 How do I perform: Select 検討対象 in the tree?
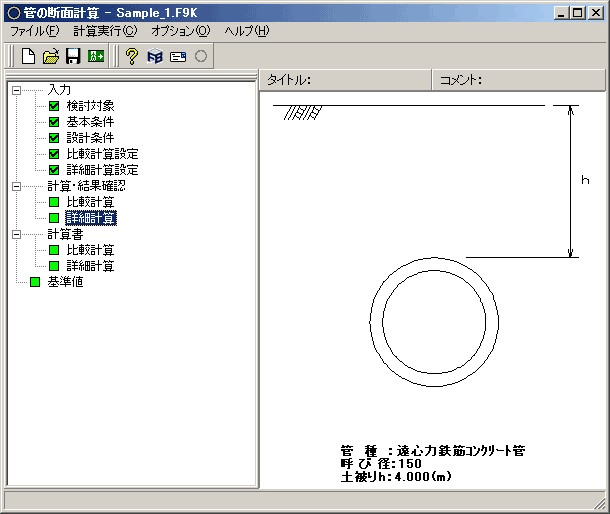coord(90,106)
